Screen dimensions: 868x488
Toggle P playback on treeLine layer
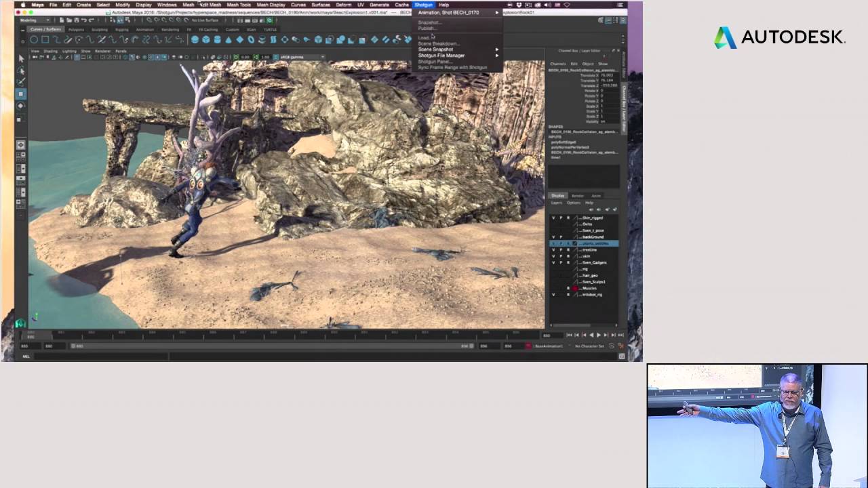pos(561,249)
